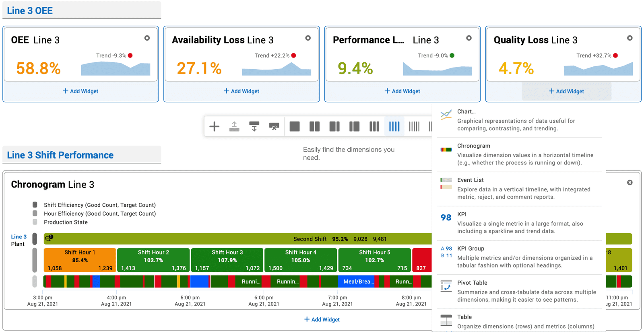Click the delete section icon in toolbar
This screenshot has height=335, width=644.
(274, 127)
